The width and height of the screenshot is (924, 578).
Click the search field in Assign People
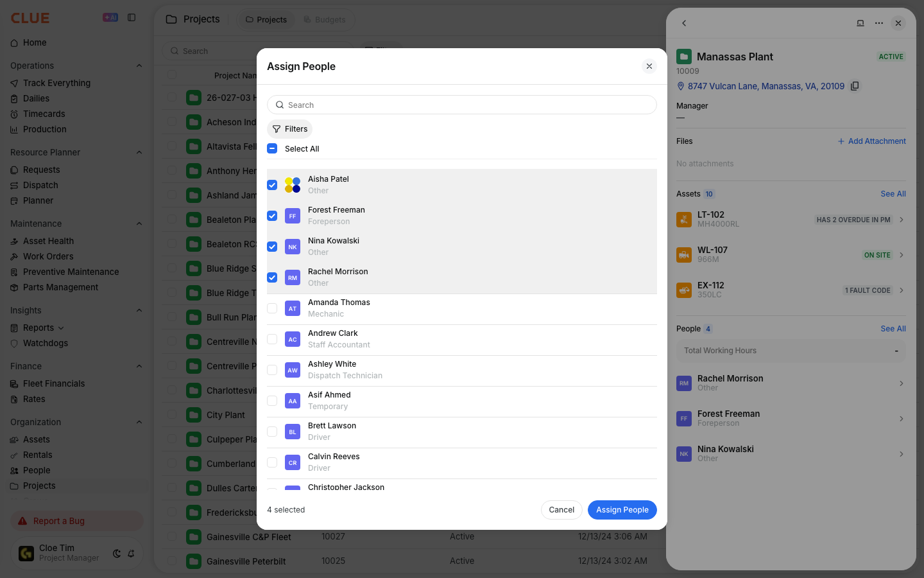point(462,105)
